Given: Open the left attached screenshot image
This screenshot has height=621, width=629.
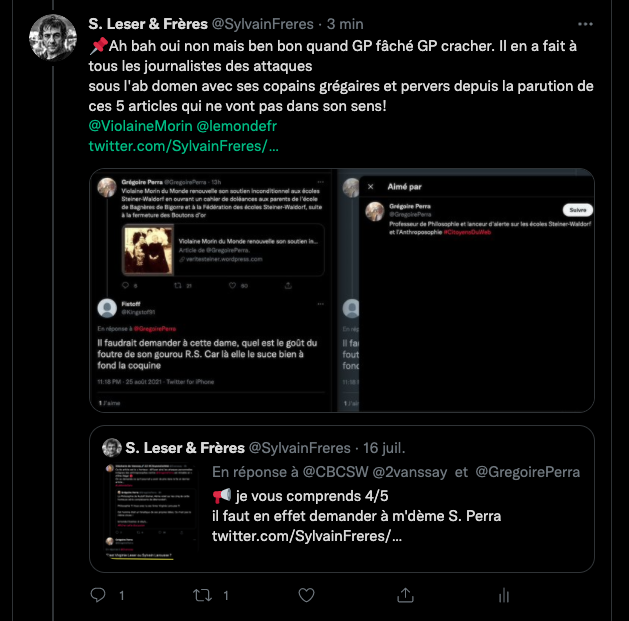Looking at the screenshot, I should pos(213,291).
